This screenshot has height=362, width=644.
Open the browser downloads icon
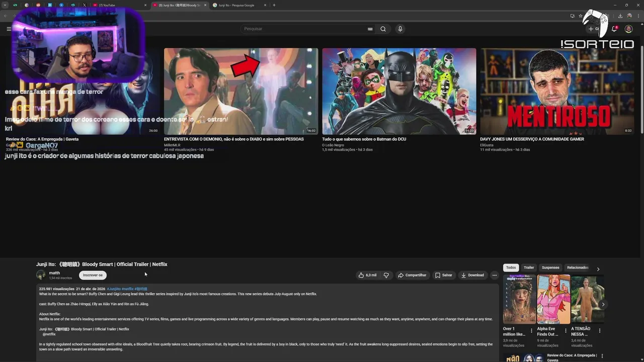(620, 16)
